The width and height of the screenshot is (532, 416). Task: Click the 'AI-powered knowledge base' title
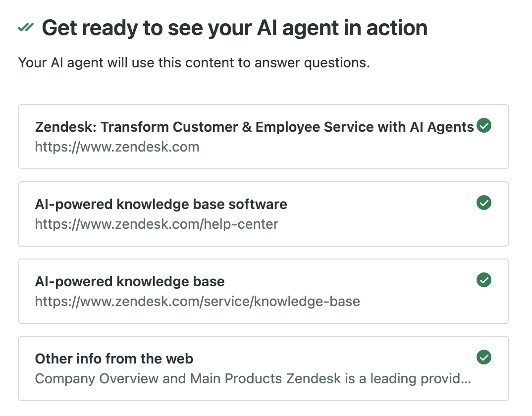click(x=130, y=282)
